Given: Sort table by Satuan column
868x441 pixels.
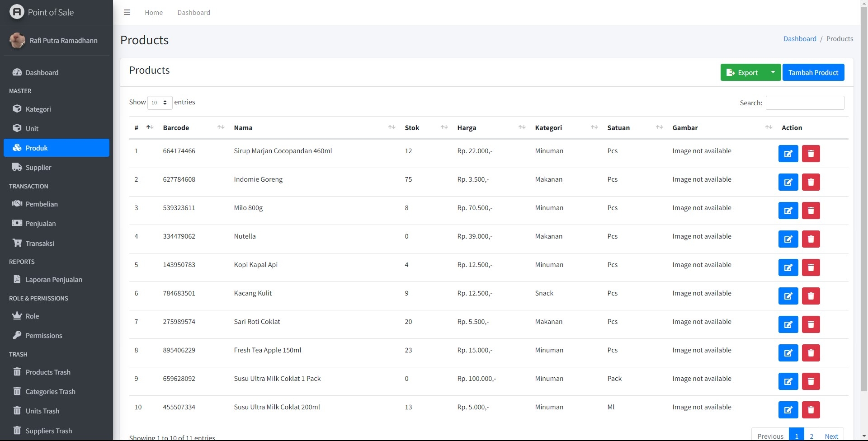Looking at the screenshot, I should (x=635, y=127).
